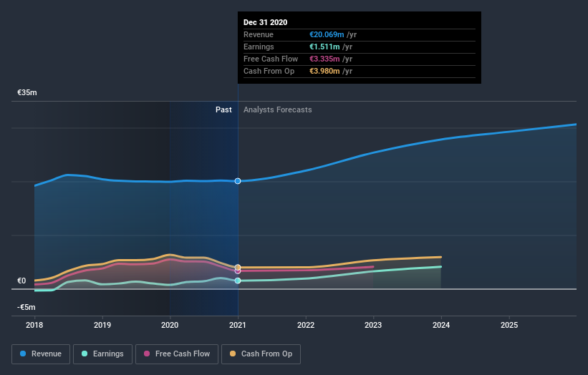Click the Past section label

223,109
